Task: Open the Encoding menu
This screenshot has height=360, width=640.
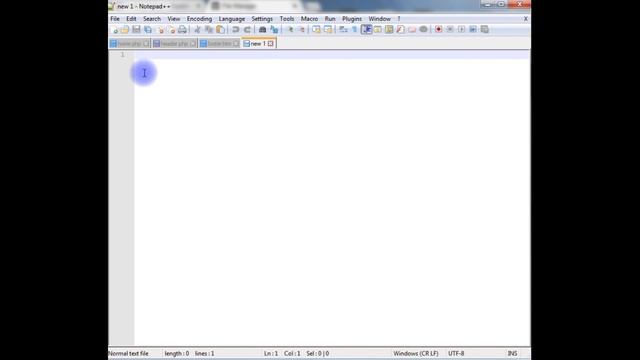Action: click(x=199, y=19)
